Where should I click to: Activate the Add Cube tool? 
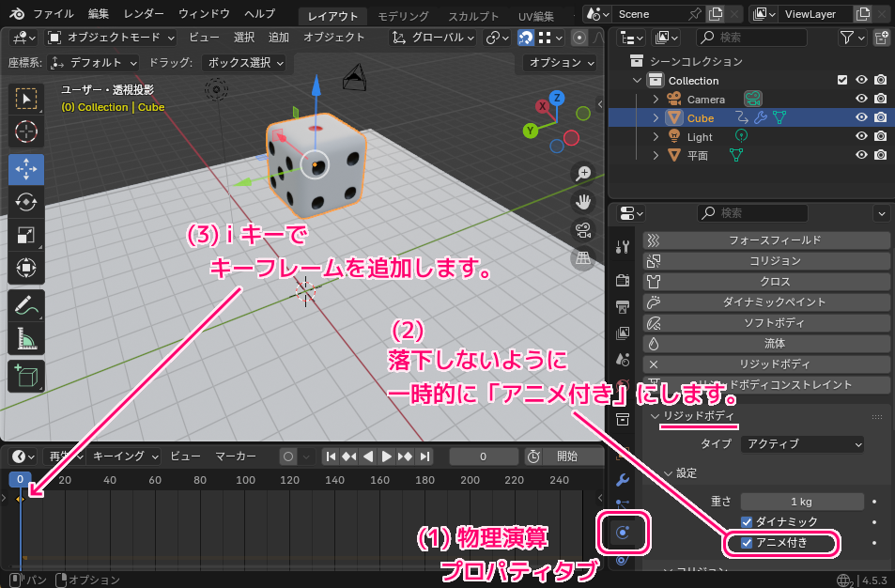pyautogui.click(x=25, y=372)
